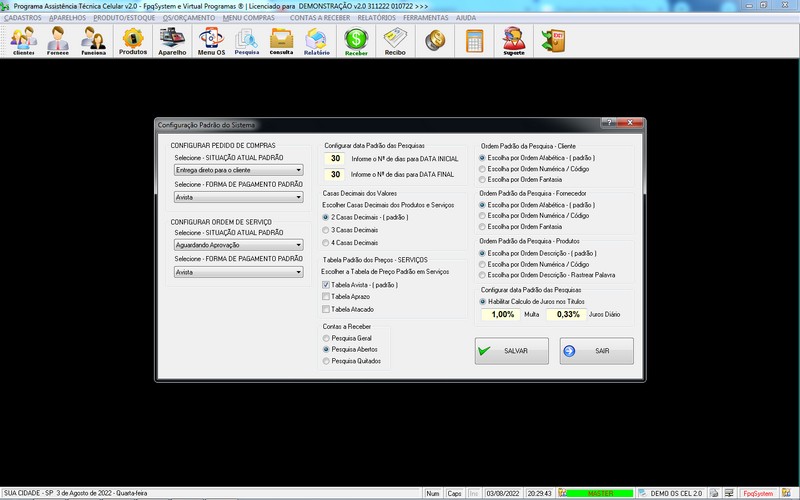Open the Consulta folder icon
Viewport: 800px width, 500px height.
pos(281,41)
